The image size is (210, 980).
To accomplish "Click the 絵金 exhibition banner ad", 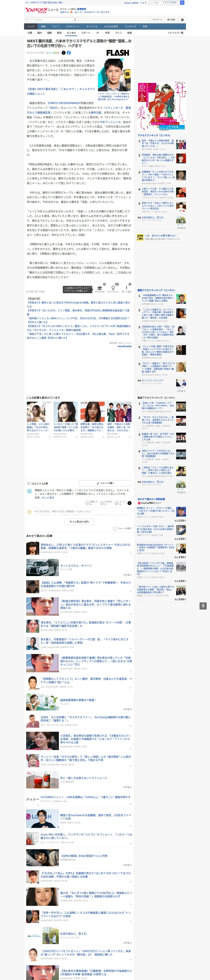I will click(x=162, y=106).
